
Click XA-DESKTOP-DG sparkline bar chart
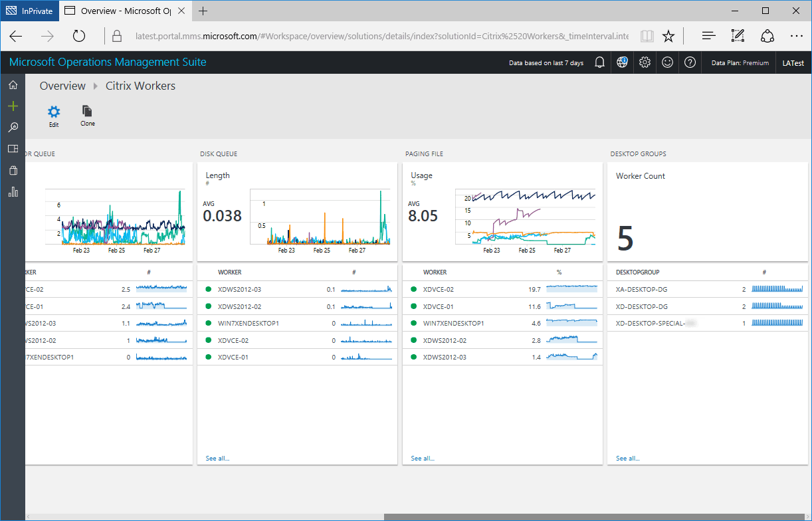click(x=777, y=289)
